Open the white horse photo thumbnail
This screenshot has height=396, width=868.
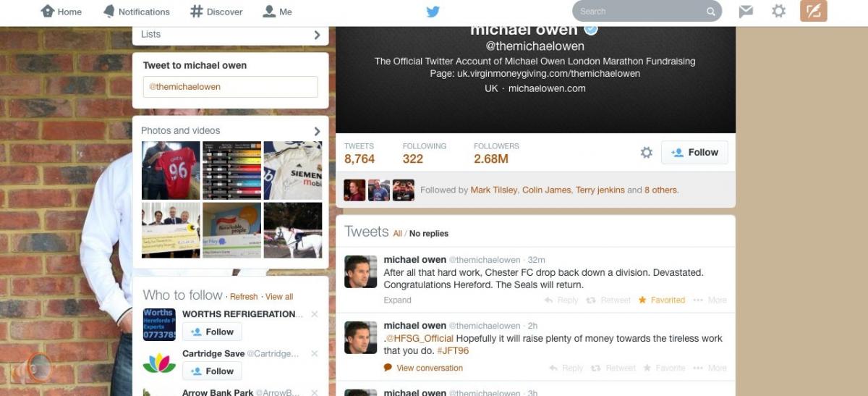(292, 230)
